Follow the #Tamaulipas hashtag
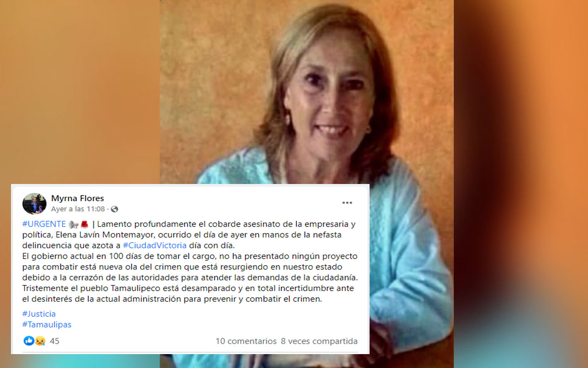588x368 pixels. 47,324
